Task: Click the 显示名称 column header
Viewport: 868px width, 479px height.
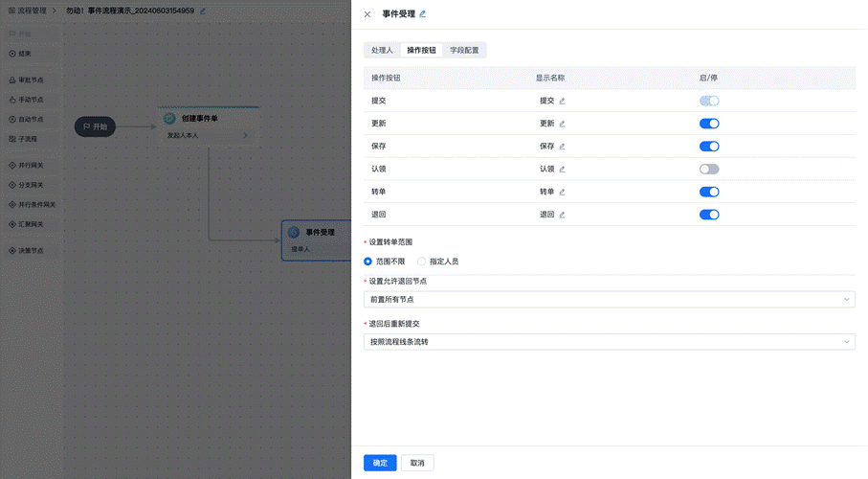Action: coord(549,79)
